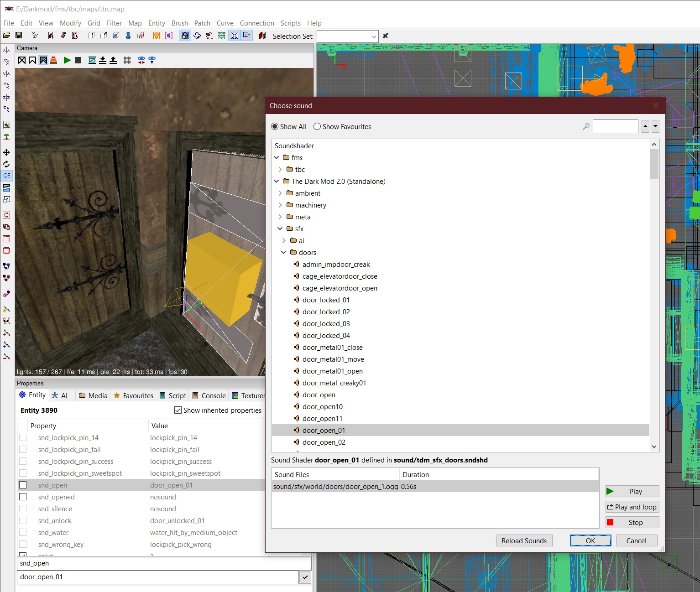
Task: Expand the ambient sound folder
Action: 280,193
